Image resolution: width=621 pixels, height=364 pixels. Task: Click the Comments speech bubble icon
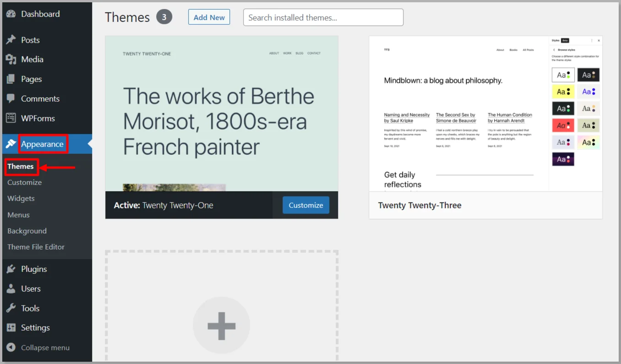coord(11,98)
